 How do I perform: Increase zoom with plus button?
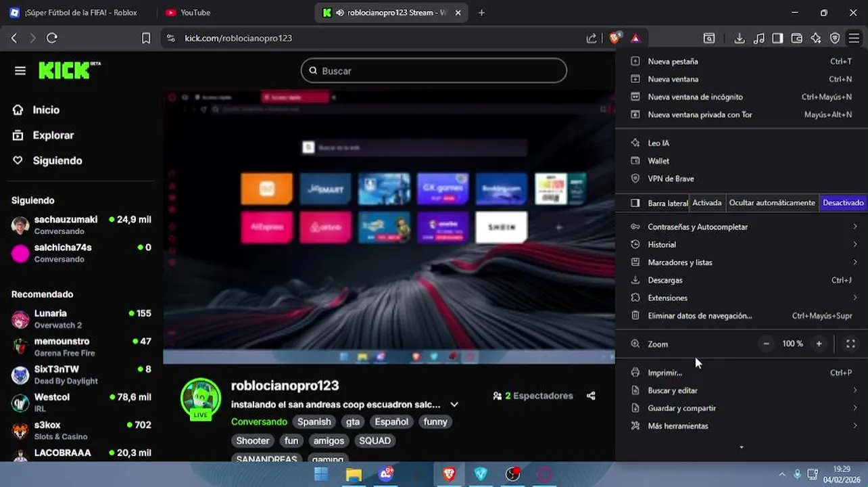[x=819, y=344]
